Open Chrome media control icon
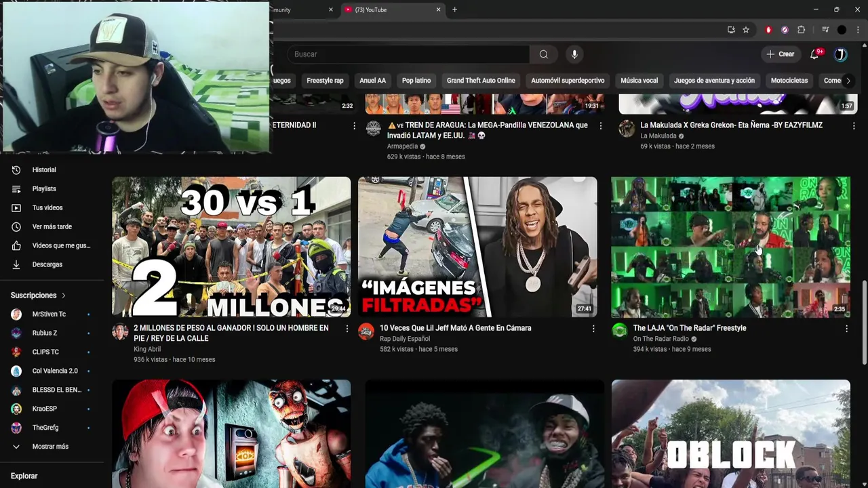The width and height of the screenshot is (868, 488). click(825, 30)
